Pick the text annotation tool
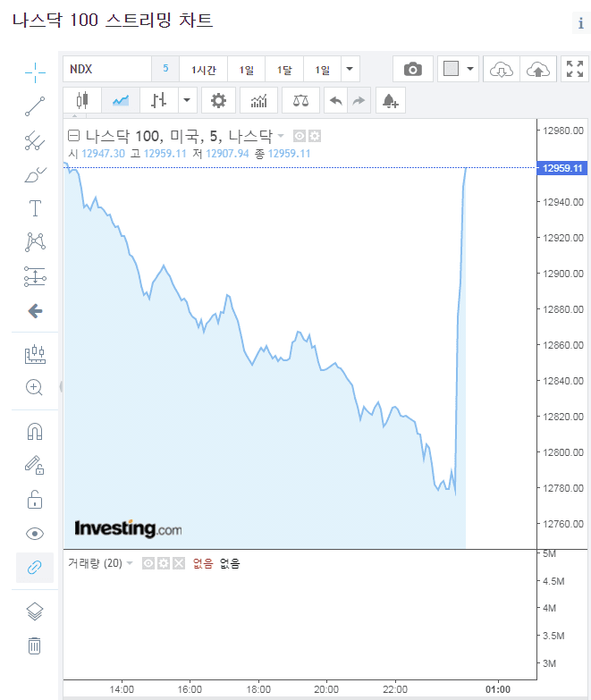The width and height of the screenshot is (591, 700). 35,209
